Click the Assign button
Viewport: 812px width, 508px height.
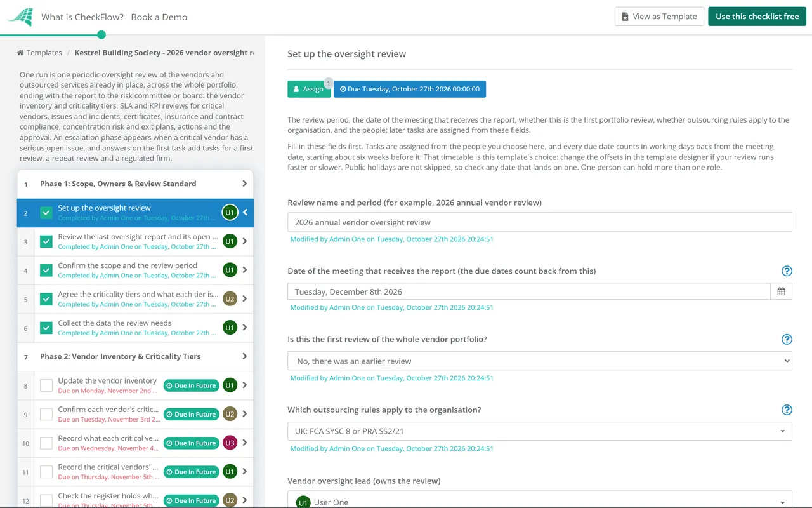pos(309,89)
